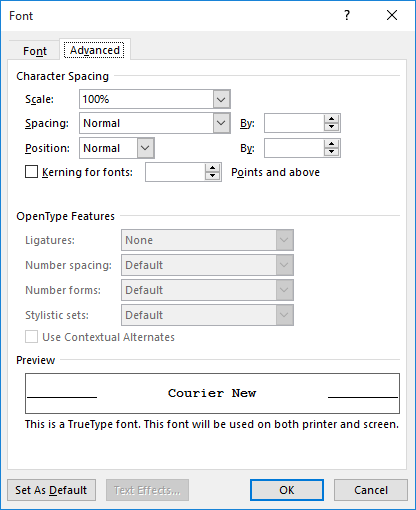This screenshot has width=416, height=510.
Task: Expand the Spacing dropdown arrow
Action: (x=221, y=123)
